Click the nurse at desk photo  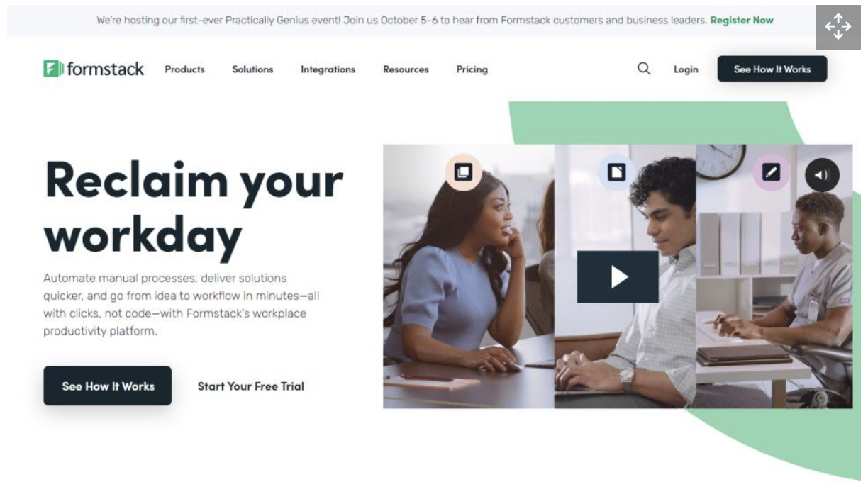[774, 276]
